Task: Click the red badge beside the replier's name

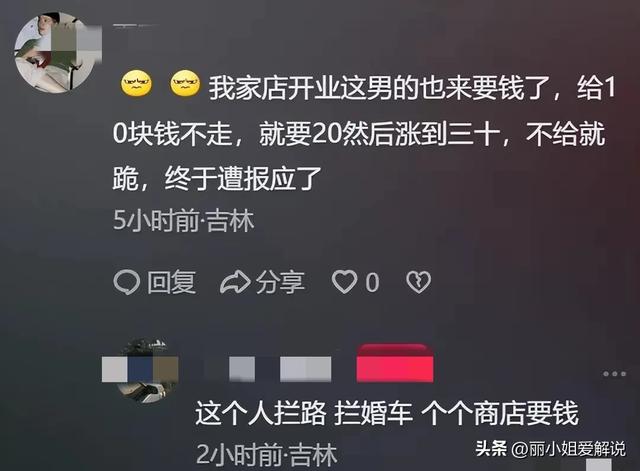Action: (395, 363)
